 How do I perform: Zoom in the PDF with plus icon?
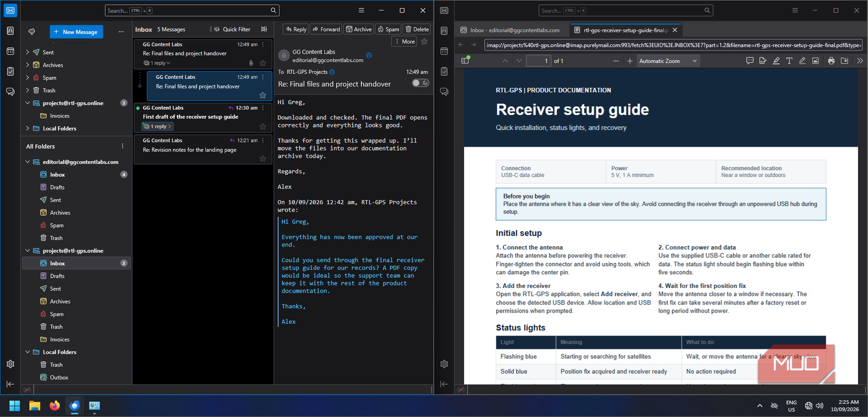click(630, 61)
